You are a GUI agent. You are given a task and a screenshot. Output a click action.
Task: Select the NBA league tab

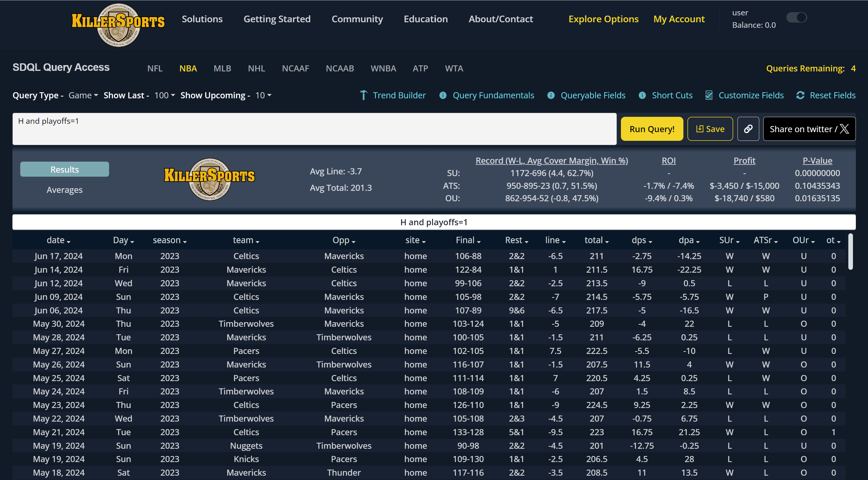coord(188,68)
